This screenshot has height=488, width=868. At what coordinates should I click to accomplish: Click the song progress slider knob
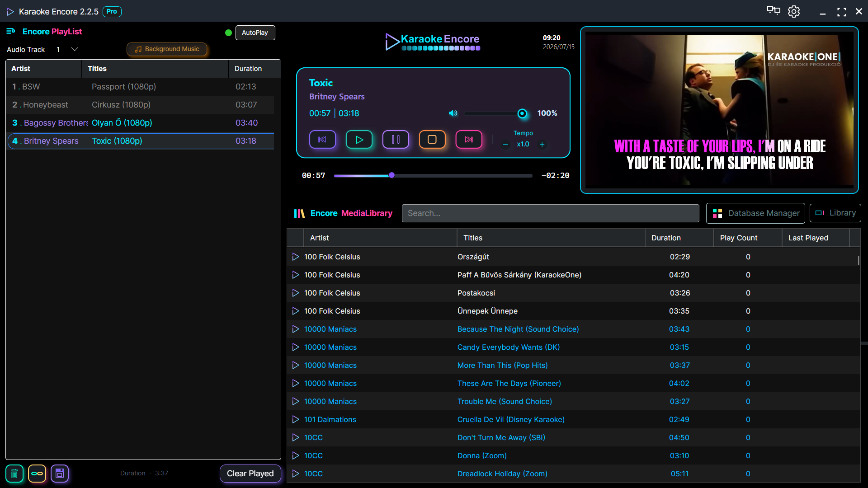(x=392, y=175)
